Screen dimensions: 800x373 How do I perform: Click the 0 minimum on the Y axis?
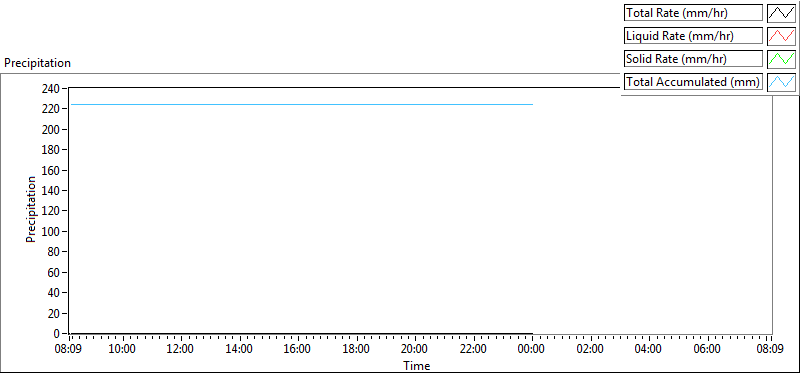pos(57,334)
